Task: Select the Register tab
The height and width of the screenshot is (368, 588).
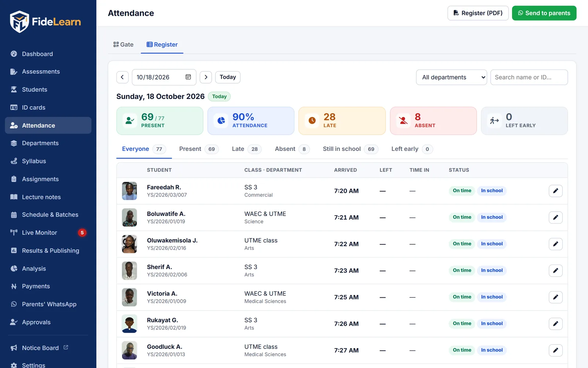Action: pyautogui.click(x=162, y=45)
